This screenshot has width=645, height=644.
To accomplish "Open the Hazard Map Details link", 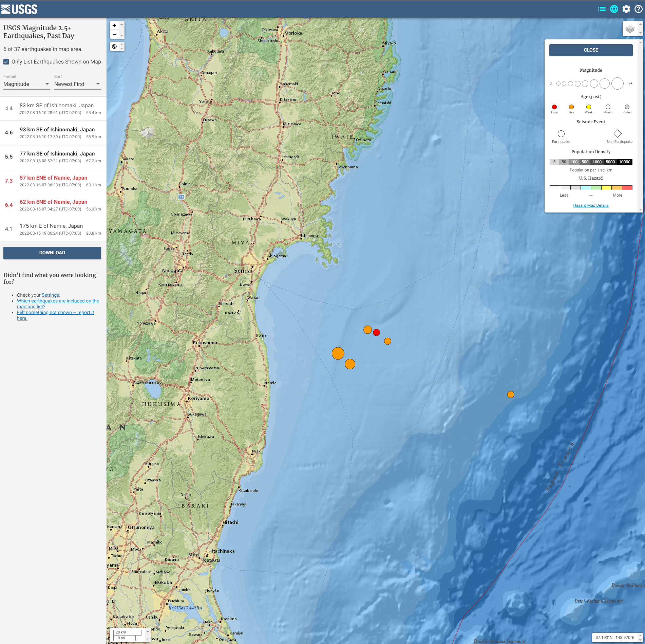I will (x=591, y=205).
